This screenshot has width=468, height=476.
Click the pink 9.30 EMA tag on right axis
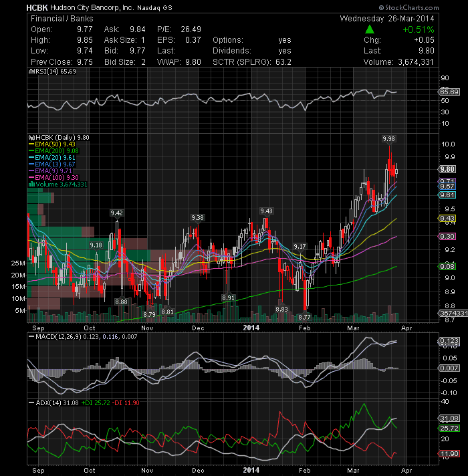pos(447,237)
